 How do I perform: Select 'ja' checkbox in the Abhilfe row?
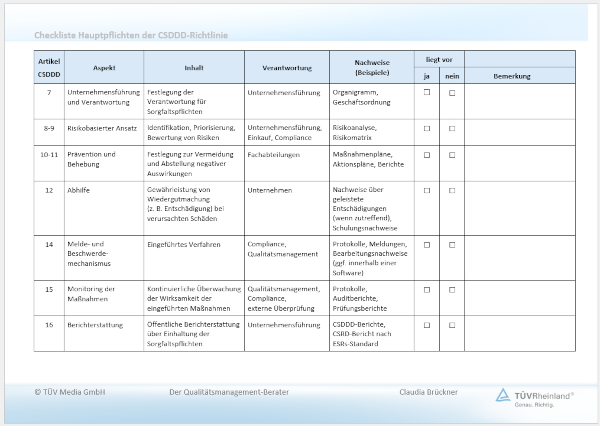(x=427, y=189)
